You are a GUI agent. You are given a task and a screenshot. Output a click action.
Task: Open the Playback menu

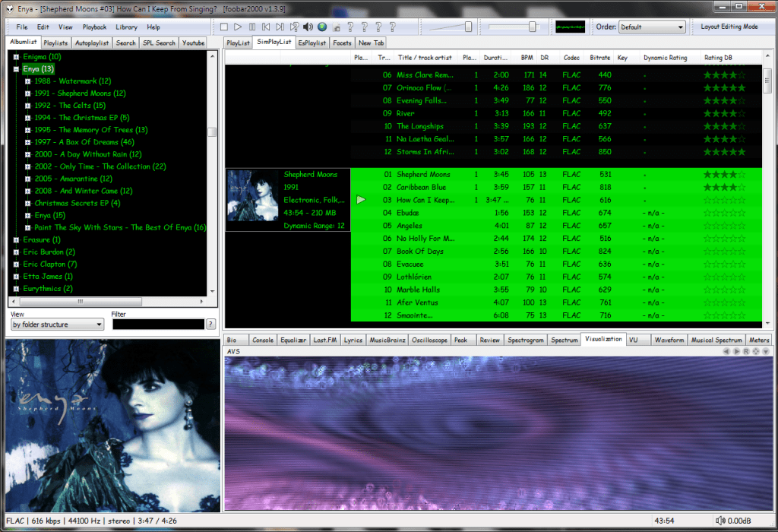94,27
